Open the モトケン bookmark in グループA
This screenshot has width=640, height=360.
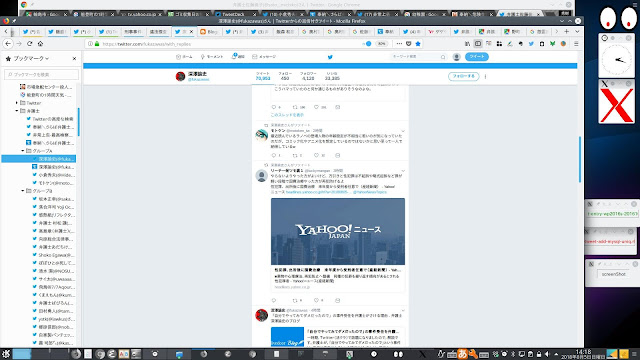53,183
